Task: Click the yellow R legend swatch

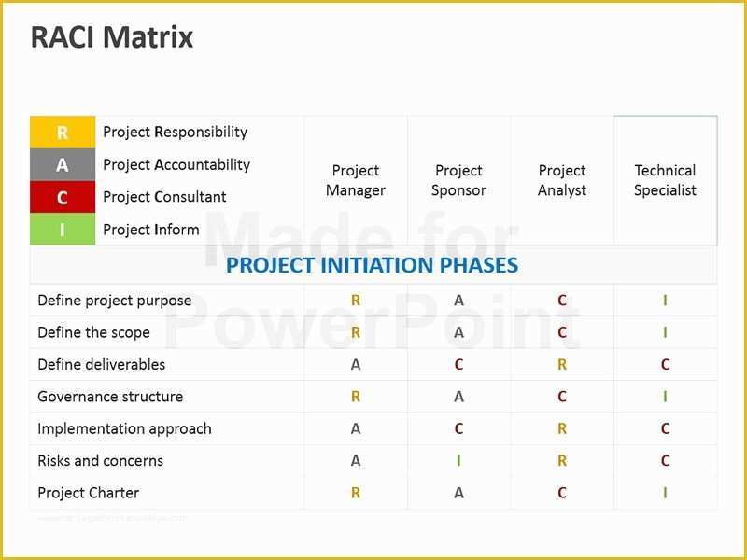Action: [63, 132]
